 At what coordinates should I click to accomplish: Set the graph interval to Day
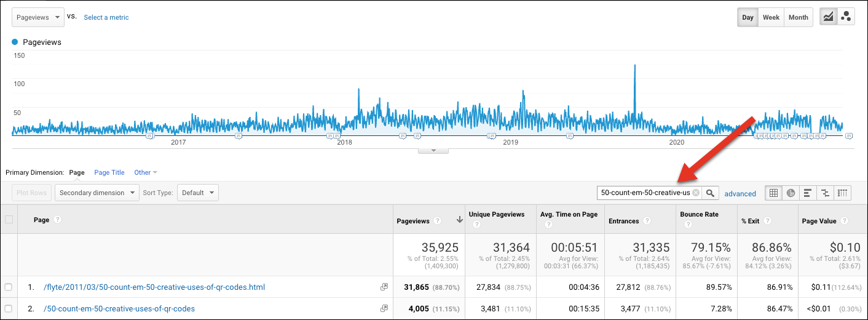pos(748,17)
